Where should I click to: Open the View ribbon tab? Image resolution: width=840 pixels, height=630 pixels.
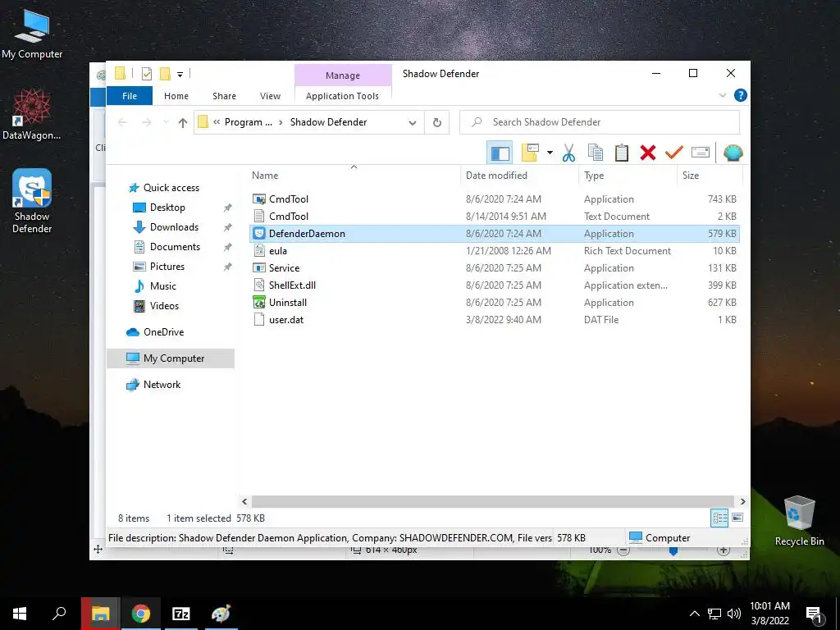click(270, 96)
